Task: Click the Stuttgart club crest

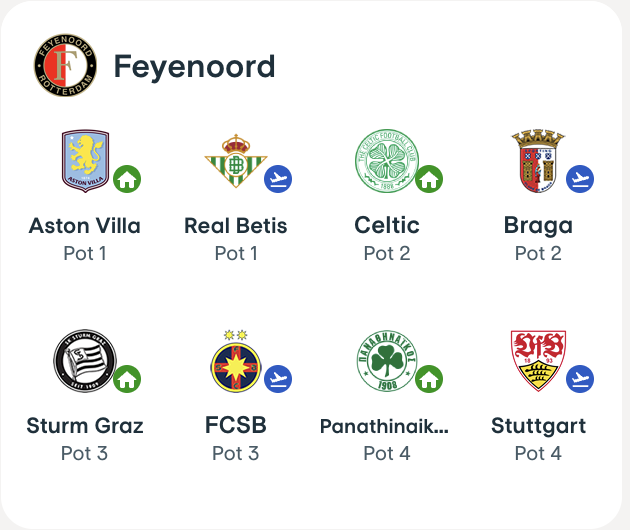Action: [x=537, y=360]
